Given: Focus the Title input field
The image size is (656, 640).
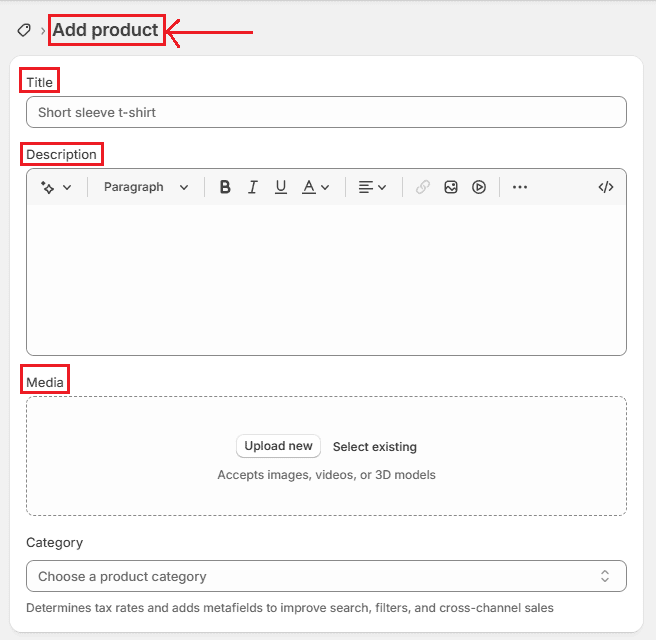Looking at the screenshot, I should [x=326, y=112].
